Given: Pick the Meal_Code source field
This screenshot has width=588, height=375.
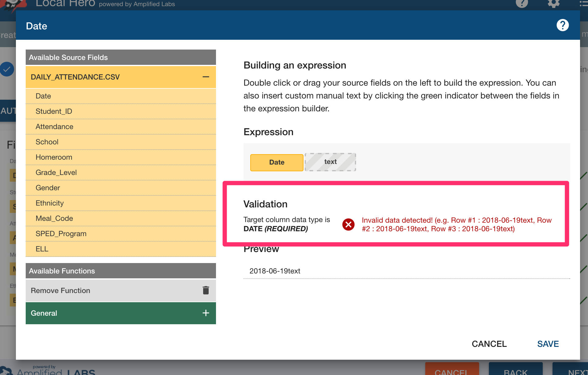Looking at the screenshot, I should [x=54, y=218].
